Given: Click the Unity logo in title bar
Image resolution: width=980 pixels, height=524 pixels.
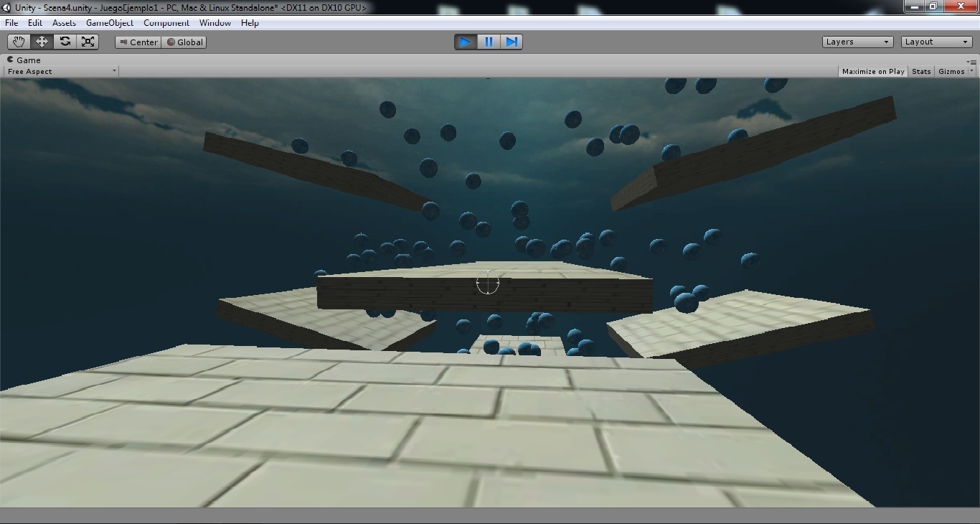Looking at the screenshot, I should pyautogui.click(x=7, y=7).
